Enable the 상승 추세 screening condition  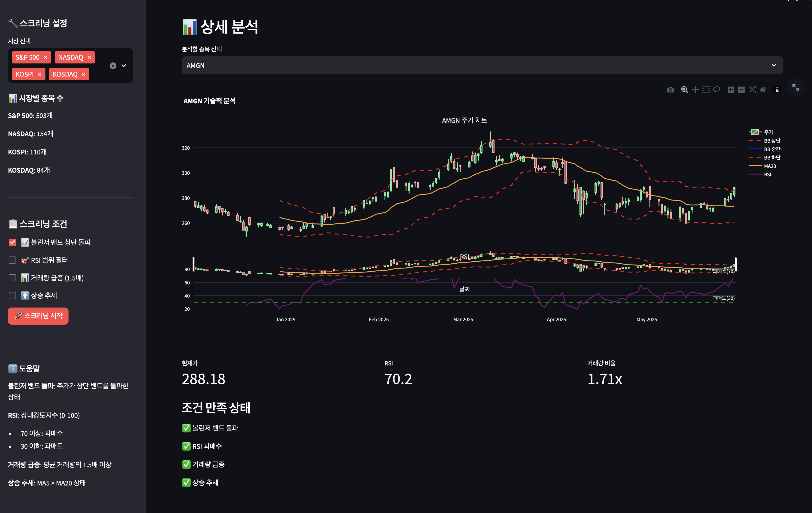[x=12, y=295]
